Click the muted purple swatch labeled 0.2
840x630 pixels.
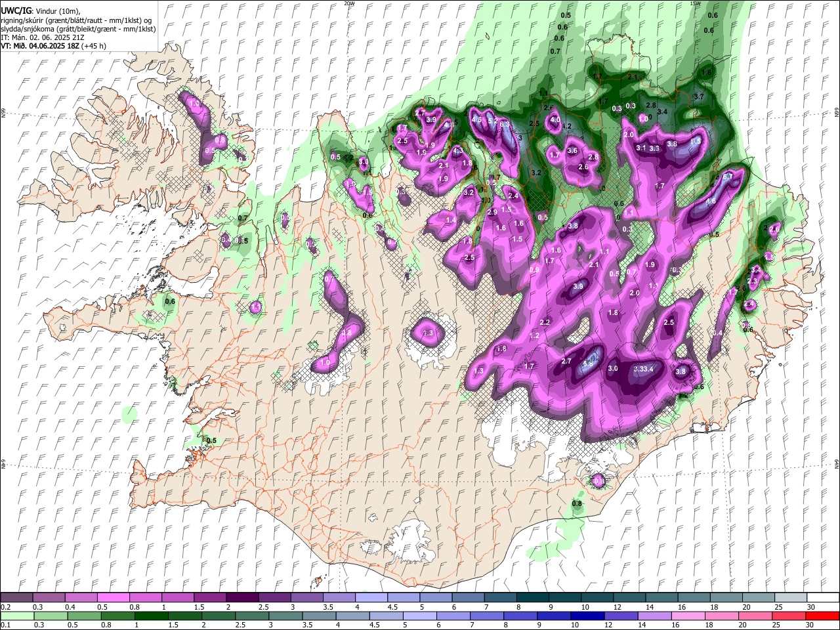(16, 598)
